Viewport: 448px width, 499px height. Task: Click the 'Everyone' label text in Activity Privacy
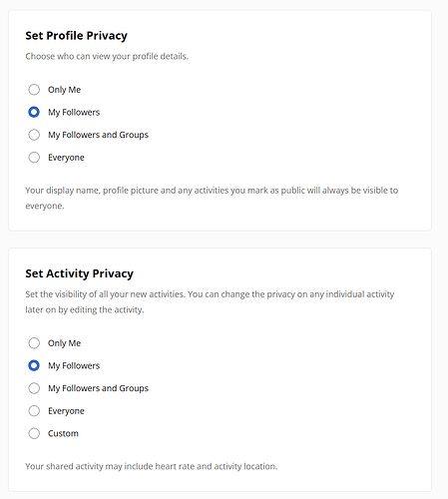click(66, 411)
